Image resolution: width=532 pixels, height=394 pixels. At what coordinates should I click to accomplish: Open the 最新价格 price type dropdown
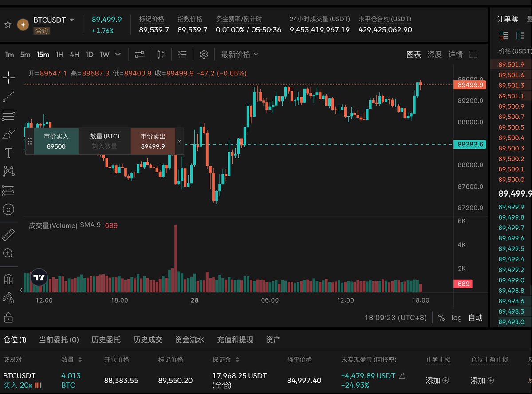240,55
